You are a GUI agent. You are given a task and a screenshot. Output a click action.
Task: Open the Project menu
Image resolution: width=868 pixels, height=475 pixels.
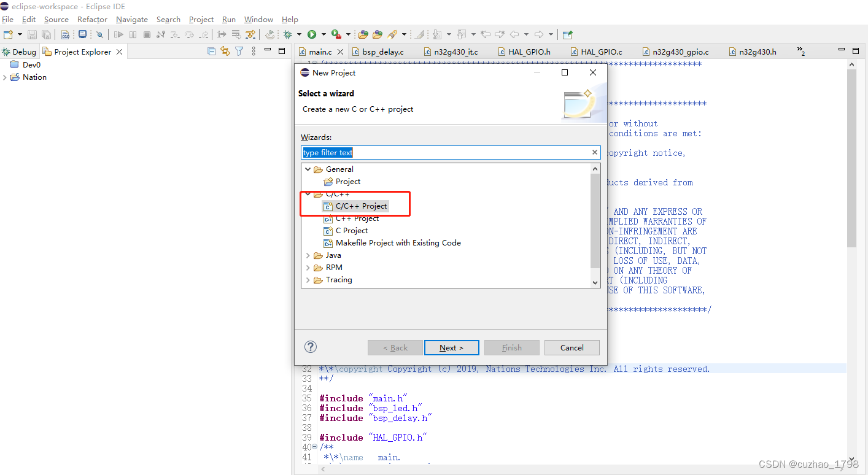tap(201, 19)
